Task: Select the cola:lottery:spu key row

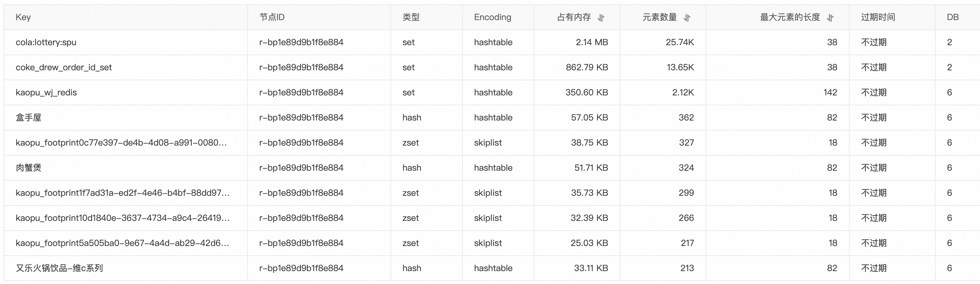Action: (46, 42)
